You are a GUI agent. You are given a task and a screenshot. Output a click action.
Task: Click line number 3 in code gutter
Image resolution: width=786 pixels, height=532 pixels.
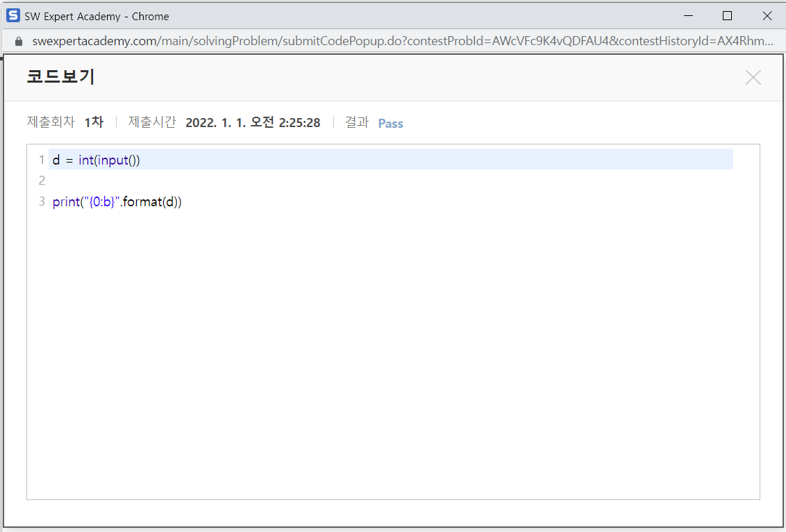coord(42,201)
